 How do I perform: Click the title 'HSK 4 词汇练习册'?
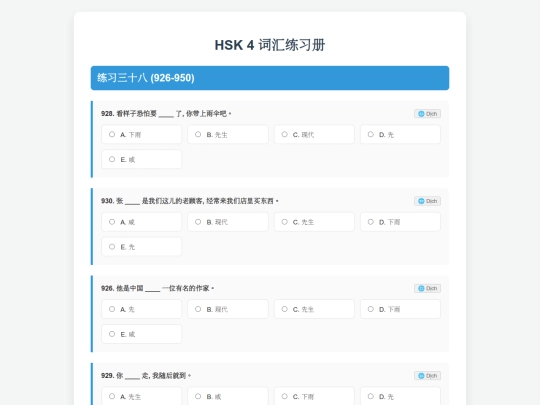tap(270, 45)
